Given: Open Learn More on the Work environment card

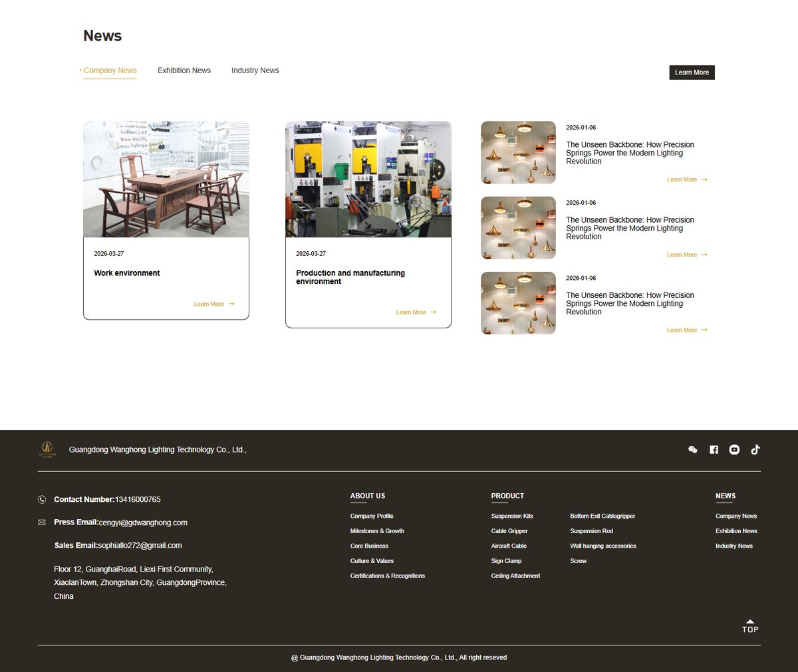Looking at the screenshot, I should (214, 304).
